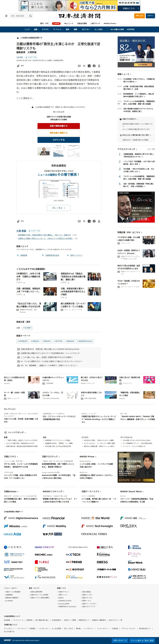The height and width of the screenshot is (644, 159).
Task: Follow the 金利インサイト topic
Action: click(68, 255)
